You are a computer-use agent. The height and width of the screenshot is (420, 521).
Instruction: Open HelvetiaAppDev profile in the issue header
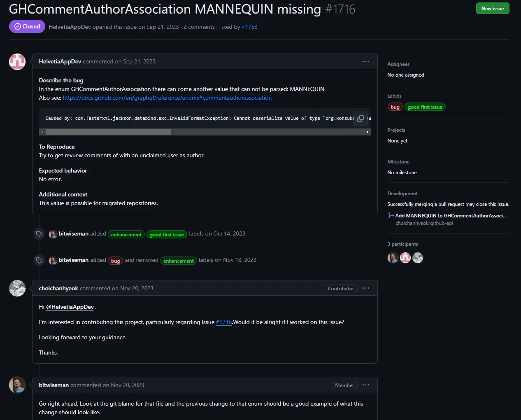pos(70,27)
